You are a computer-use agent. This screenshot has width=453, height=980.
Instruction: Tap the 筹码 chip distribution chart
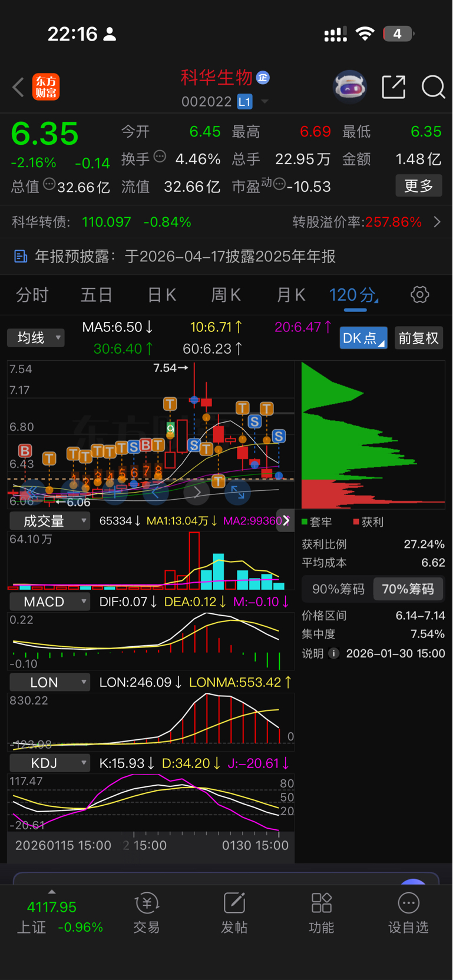point(373,436)
